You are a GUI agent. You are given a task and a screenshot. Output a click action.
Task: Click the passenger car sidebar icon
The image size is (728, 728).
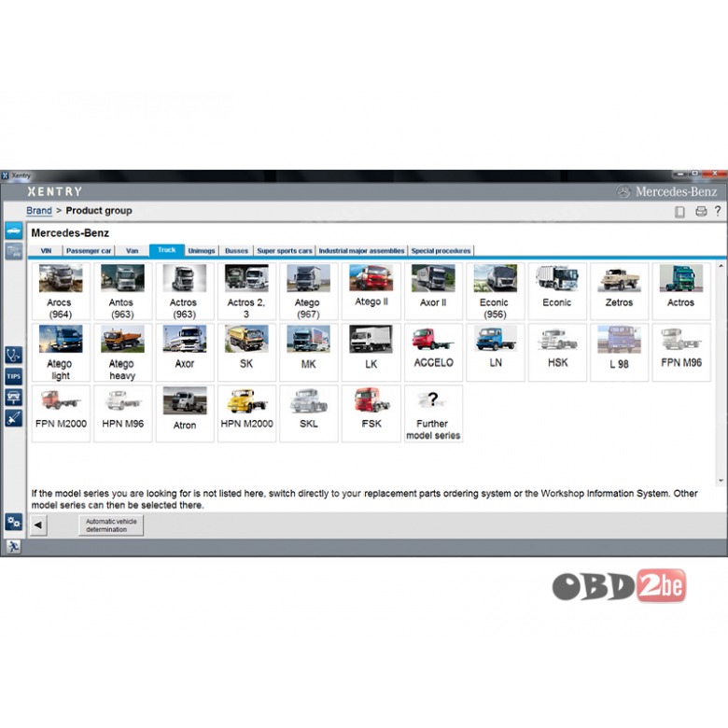[14, 231]
